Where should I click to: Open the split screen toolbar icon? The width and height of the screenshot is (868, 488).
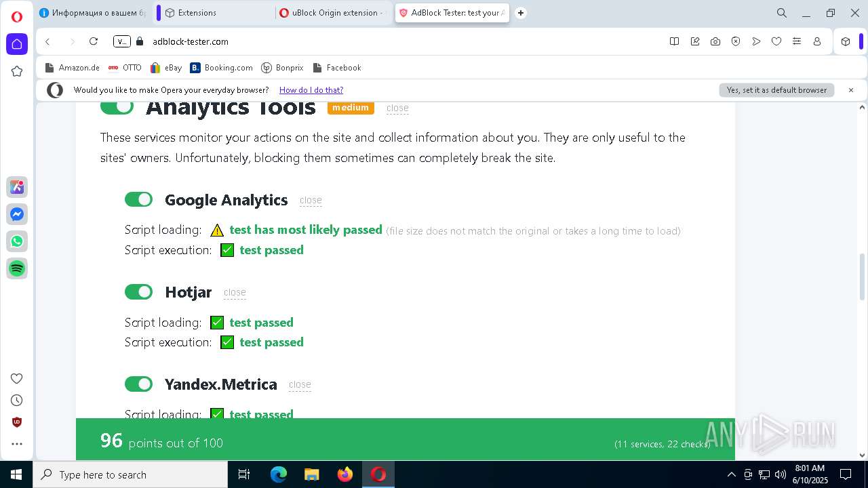(x=674, y=41)
